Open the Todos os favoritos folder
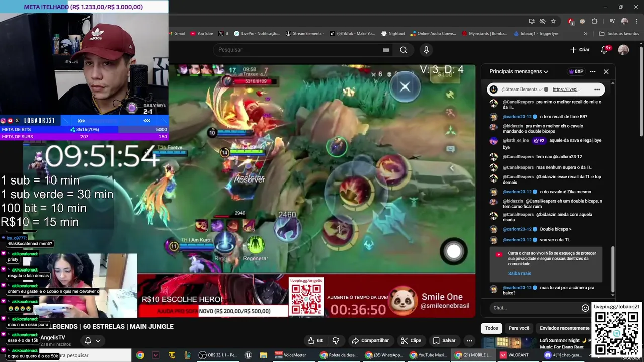644x362 pixels. 619,34
